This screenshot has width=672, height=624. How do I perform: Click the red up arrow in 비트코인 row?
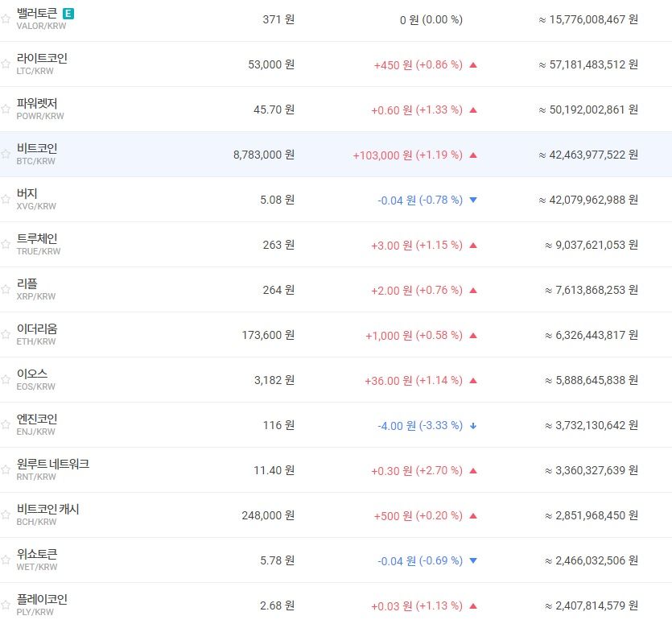tap(473, 155)
